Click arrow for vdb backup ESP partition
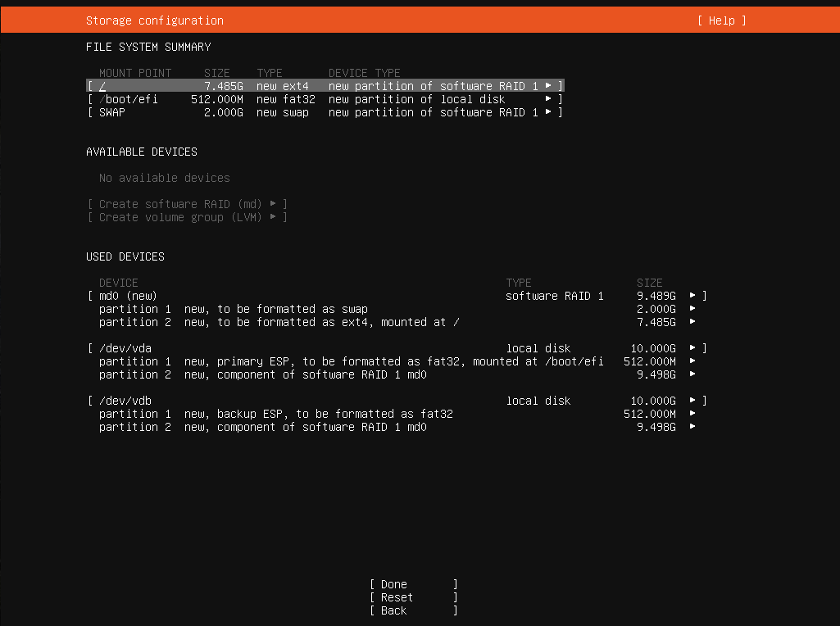 pyautogui.click(x=692, y=414)
